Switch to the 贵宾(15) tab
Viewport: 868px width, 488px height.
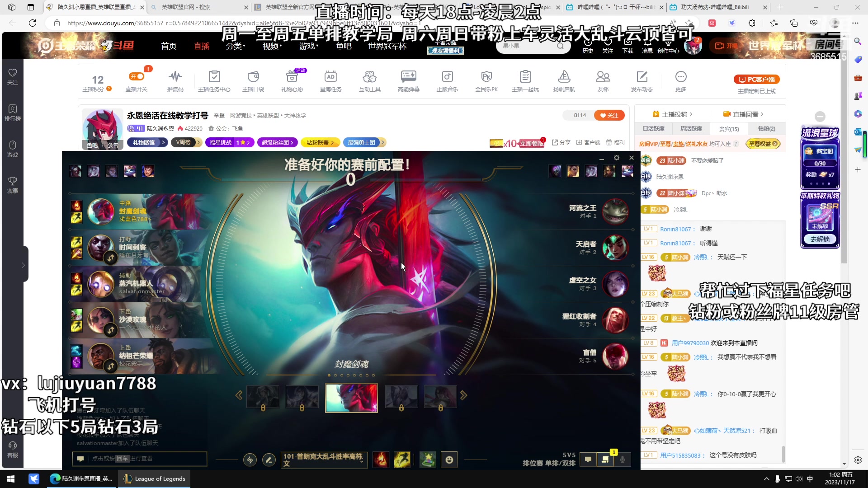(x=729, y=129)
